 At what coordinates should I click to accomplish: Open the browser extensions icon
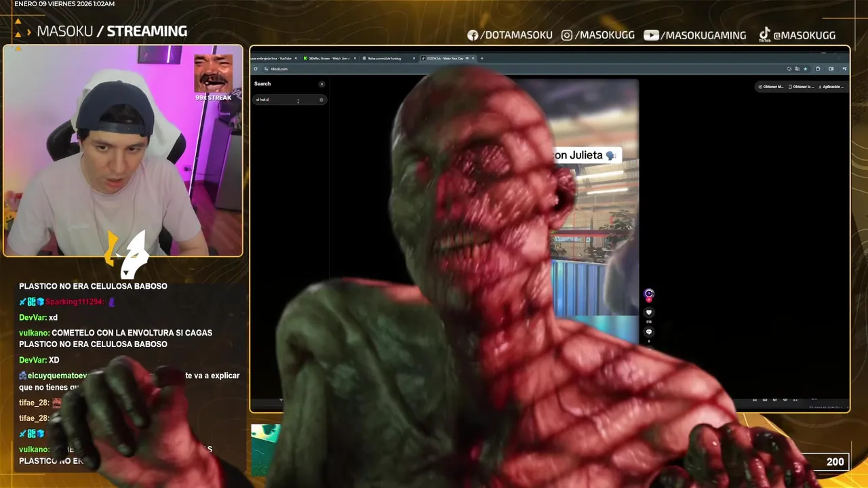(818, 68)
